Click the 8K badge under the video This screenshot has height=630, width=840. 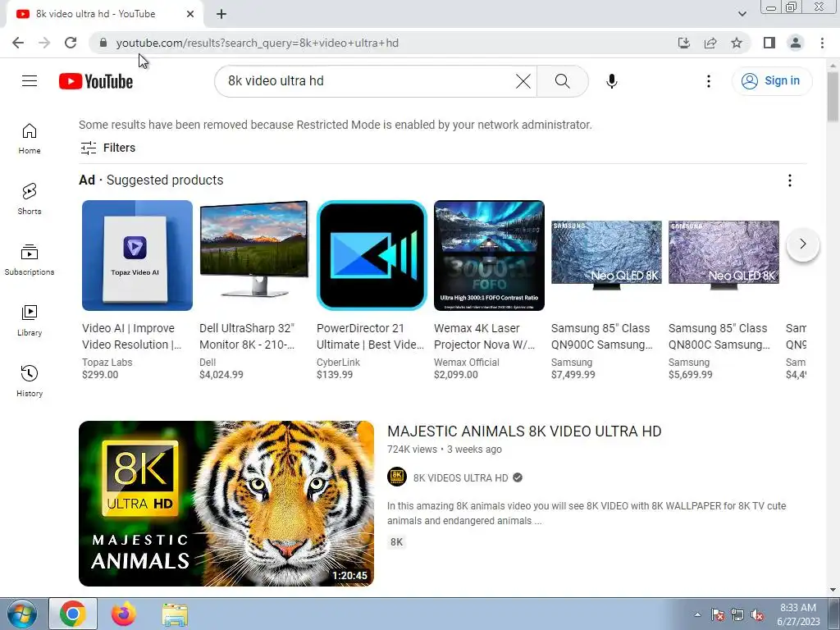point(396,542)
